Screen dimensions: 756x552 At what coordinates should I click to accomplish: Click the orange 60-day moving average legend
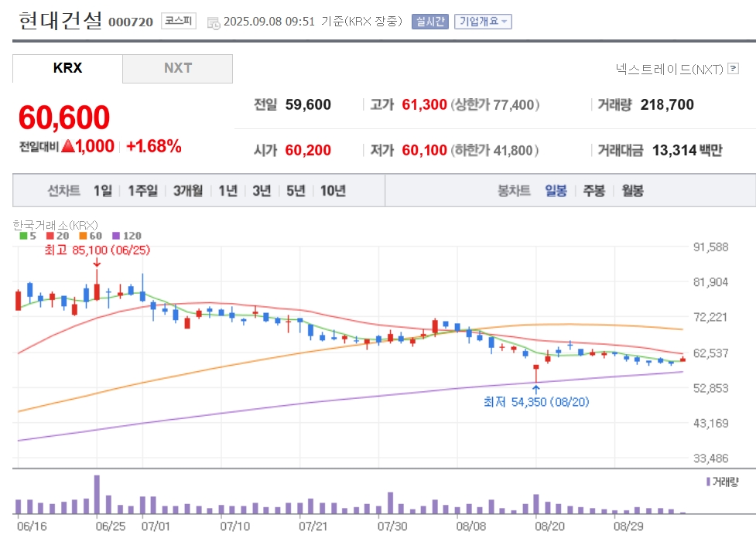point(91,236)
